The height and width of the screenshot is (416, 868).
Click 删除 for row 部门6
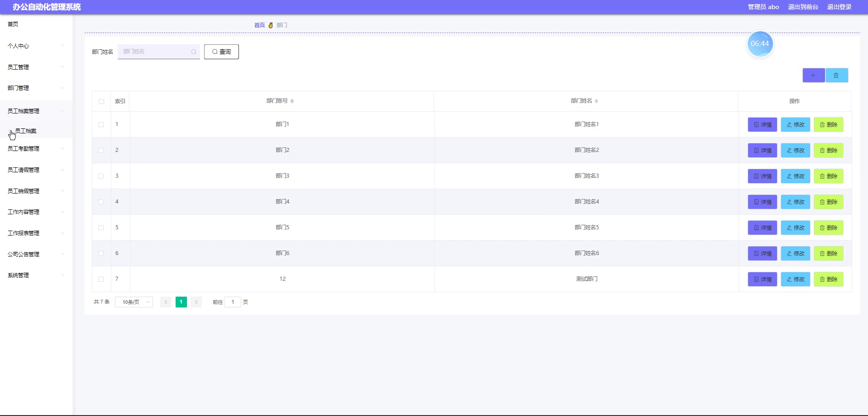tap(829, 254)
